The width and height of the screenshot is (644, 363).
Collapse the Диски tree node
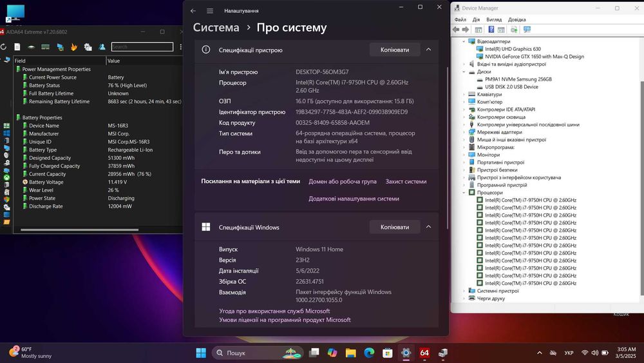(x=464, y=72)
